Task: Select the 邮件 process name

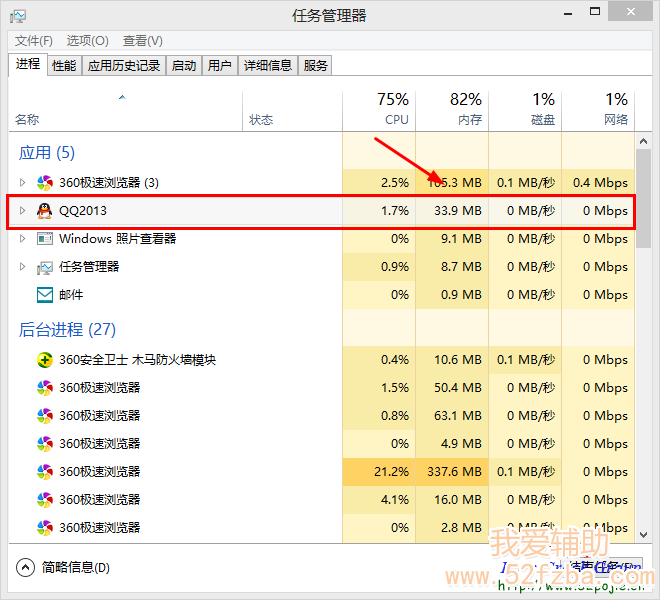Action: [71, 295]
